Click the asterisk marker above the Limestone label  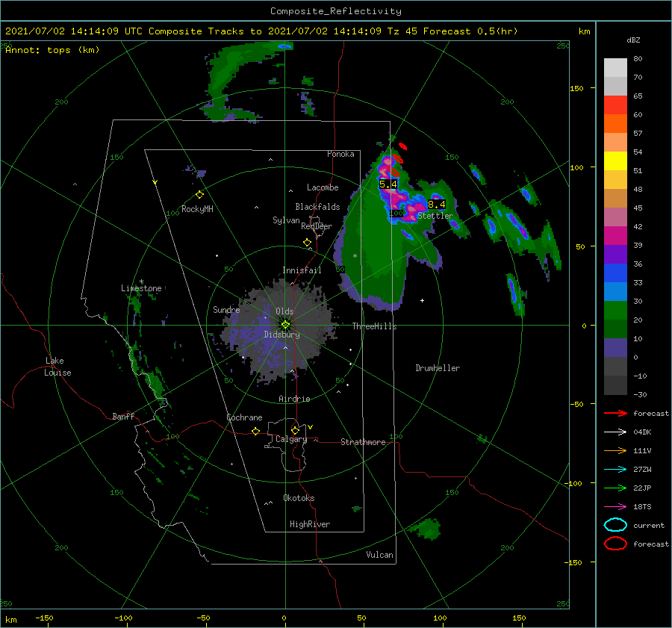(x=141, y=282)
